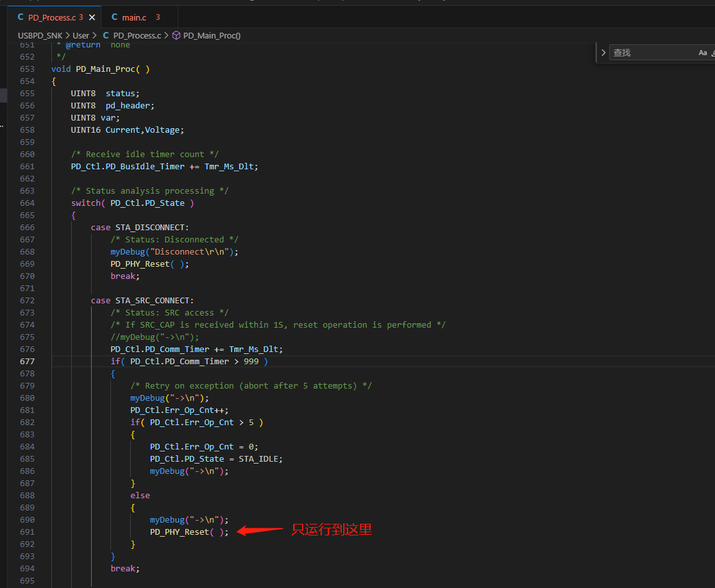
Task: Click the red annotation text 只运行到这里
Action: click(x=332, y=530)
